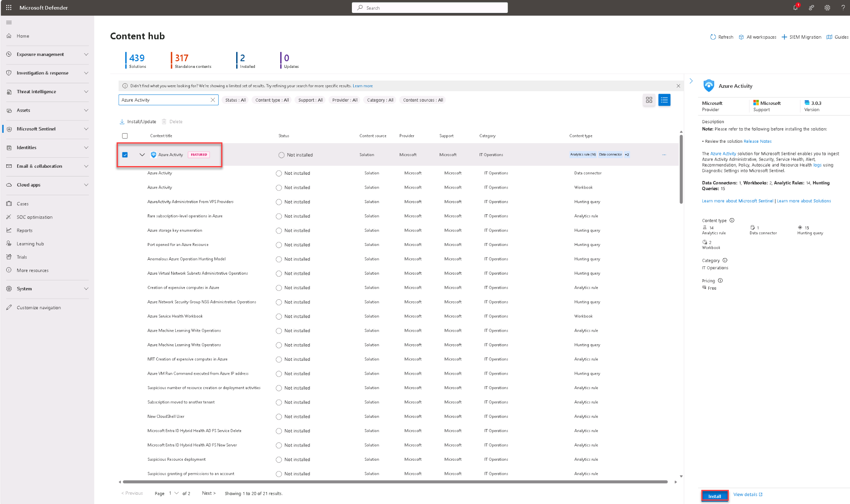This screenshot has height=504, width=850.
Task: Collapse the Azure Activity row chevron
Action: pos(142,155)
